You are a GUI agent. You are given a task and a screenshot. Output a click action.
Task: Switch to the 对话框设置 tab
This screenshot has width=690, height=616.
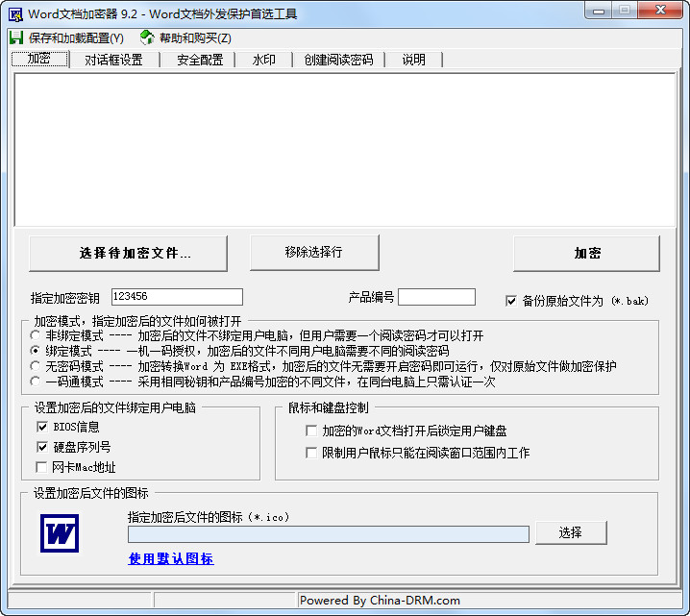coord(114,60)
